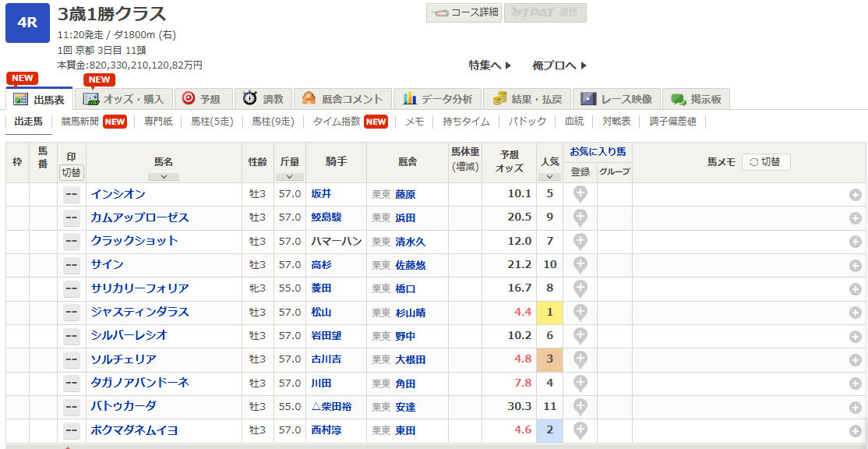Image resolution: width=868 pixels, height=449 pixels.
Task: Add memo for ジャスティンダラス
Action: click(856, 313)
